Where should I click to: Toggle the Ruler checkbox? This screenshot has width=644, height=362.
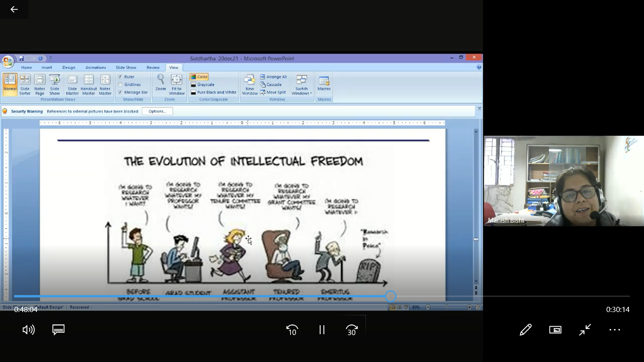[120, 77]
